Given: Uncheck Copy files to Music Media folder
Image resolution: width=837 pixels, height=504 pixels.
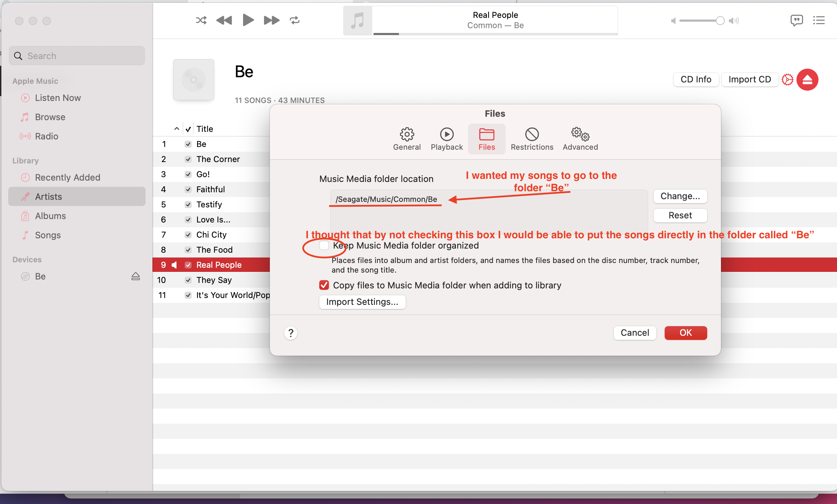Looking at the screenshot, I should (x=324, y=285).
